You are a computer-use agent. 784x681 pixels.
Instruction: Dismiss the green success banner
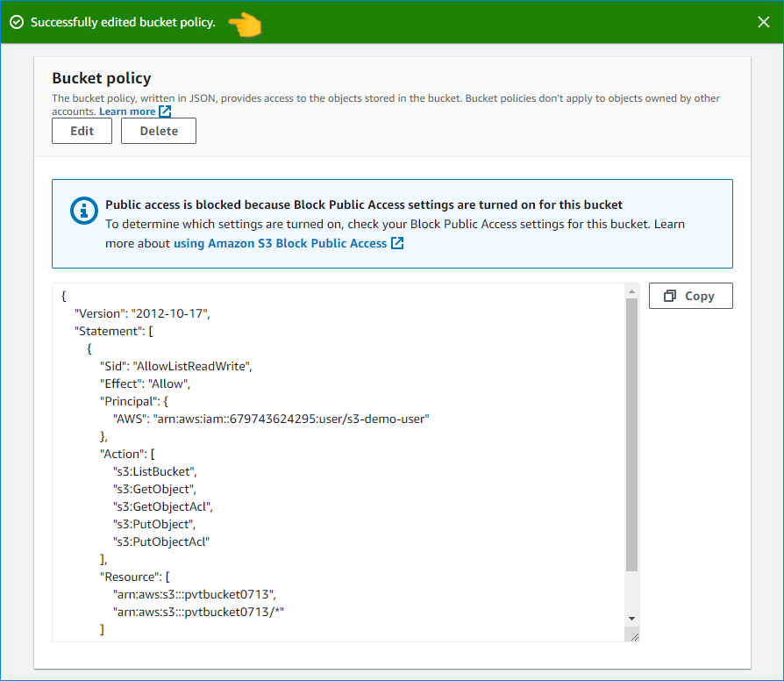point(763,22)
